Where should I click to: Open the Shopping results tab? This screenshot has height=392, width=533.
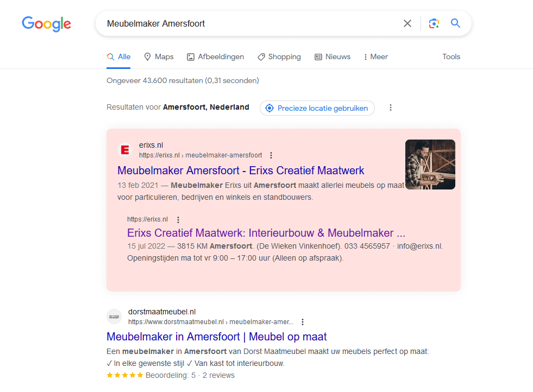[279, 56]
